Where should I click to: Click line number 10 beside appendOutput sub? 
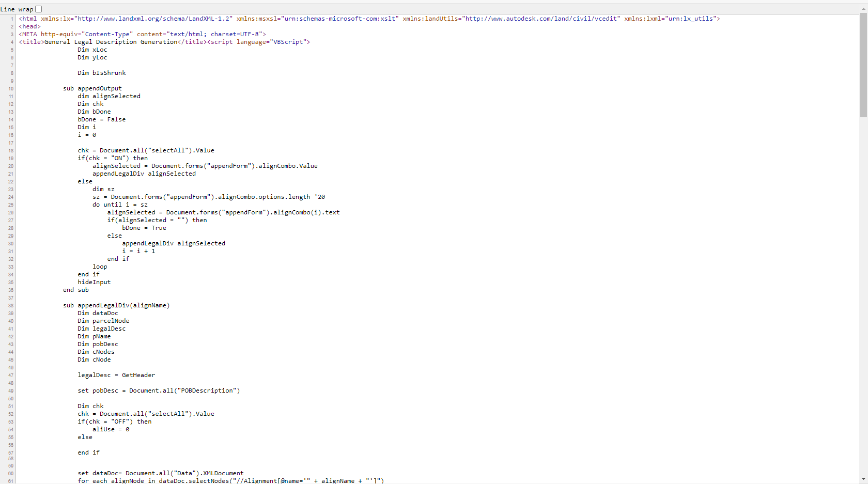point(10,88)
